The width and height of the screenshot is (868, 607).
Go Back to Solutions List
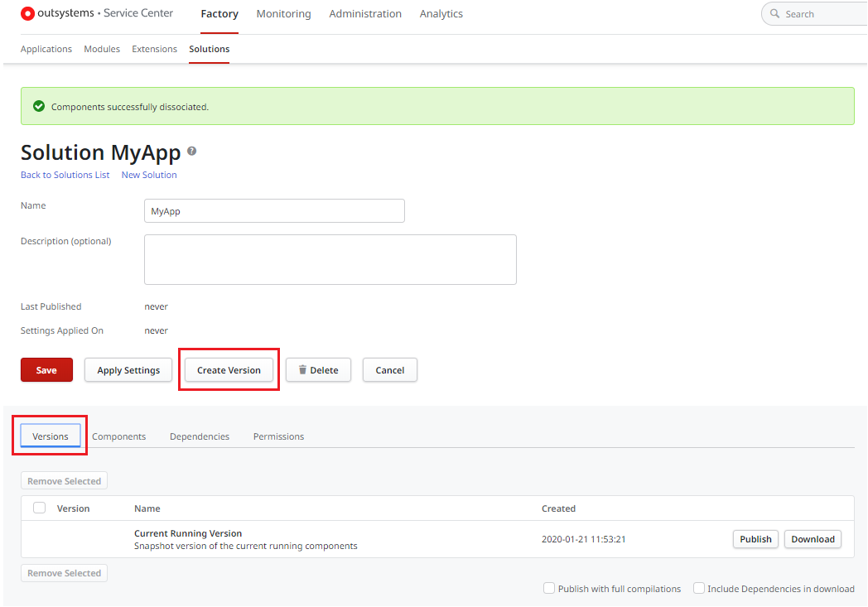[65, 175]
